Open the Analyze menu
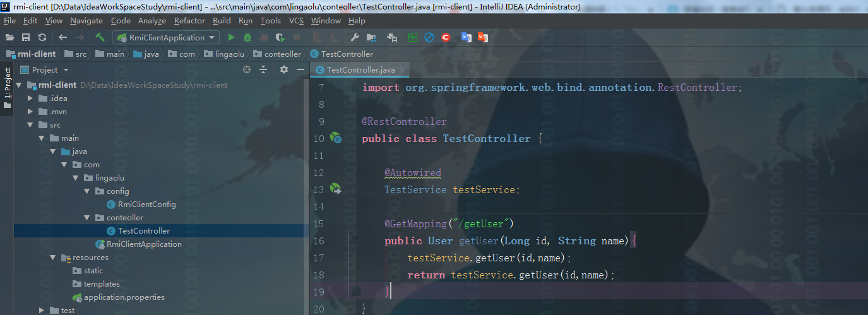This screenshot has height=315, width=868. (152, 21)
